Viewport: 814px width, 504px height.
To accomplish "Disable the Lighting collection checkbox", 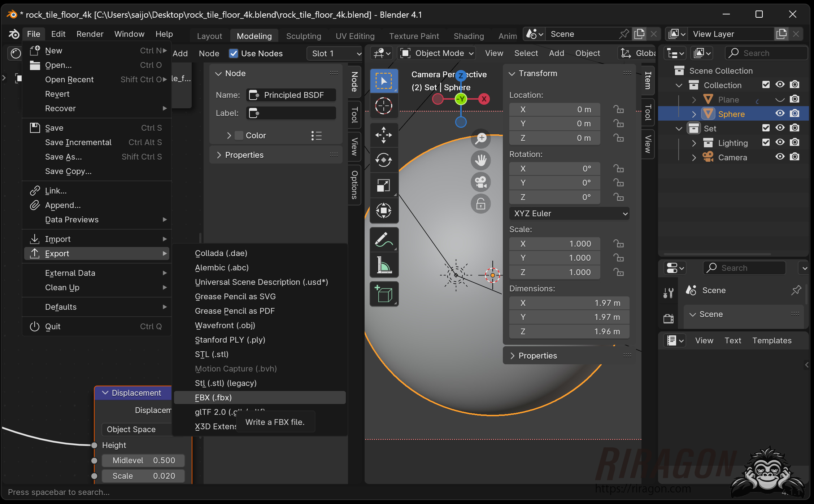I will coord(766,143).
